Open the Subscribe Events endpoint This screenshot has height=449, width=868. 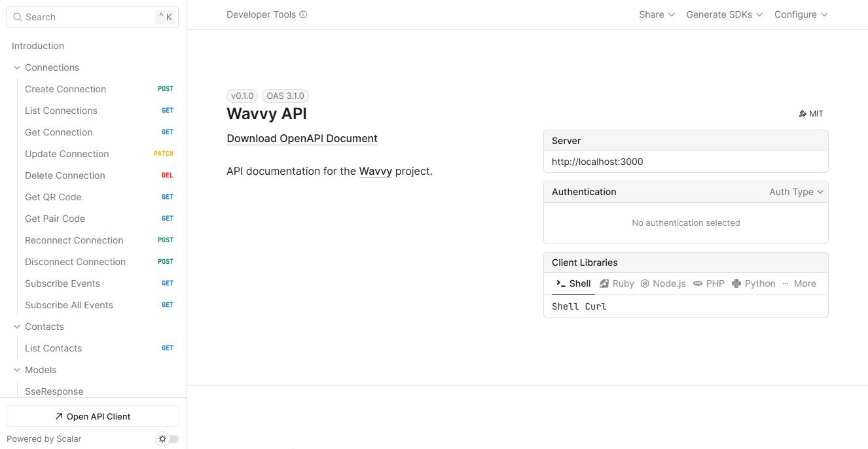[97, 283]
